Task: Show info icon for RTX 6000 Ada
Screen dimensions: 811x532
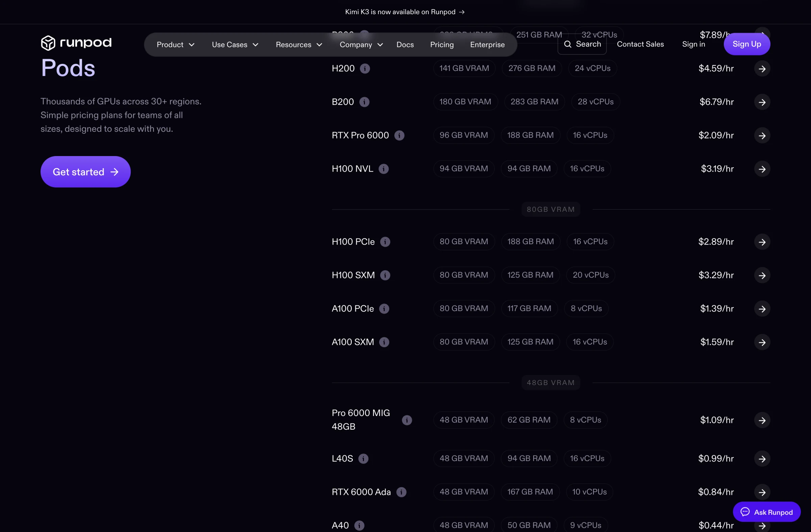Action: (401, 492)
